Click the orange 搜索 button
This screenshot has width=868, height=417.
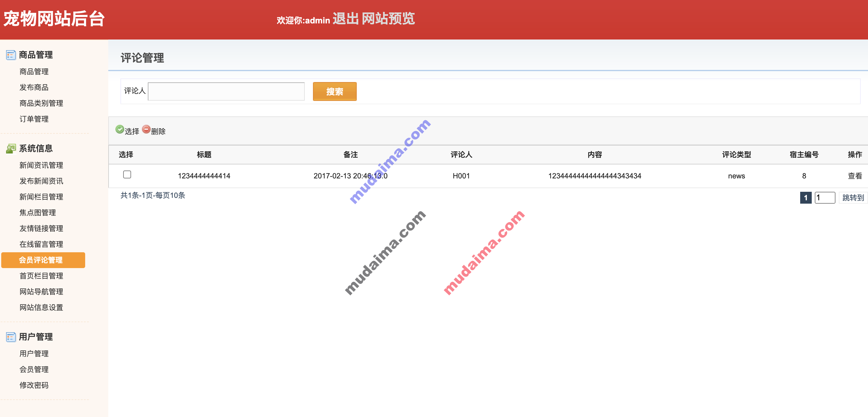(x=335, y=91)
